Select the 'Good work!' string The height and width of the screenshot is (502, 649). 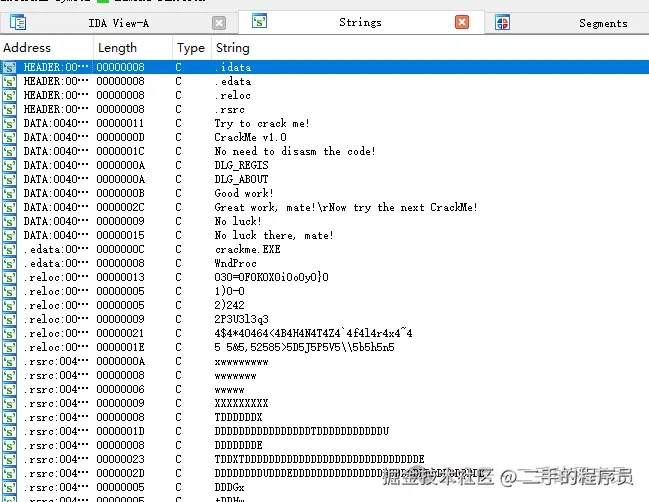[244, 193]
